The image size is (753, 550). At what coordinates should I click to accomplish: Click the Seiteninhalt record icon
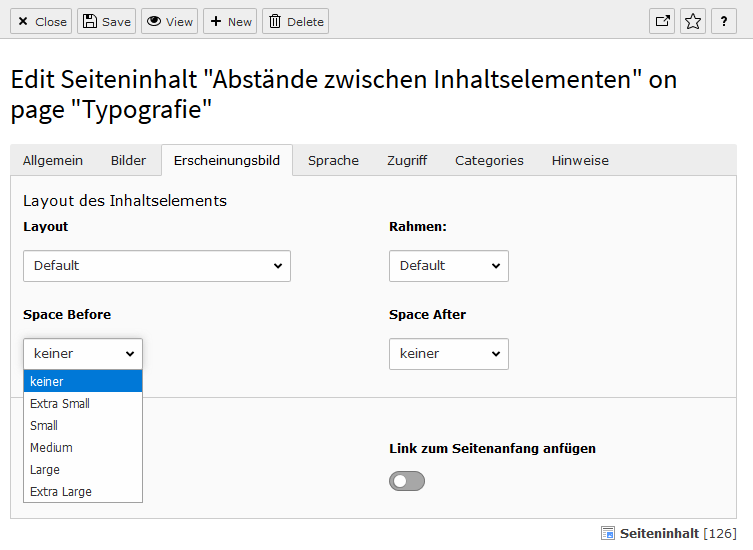point(608,533)
